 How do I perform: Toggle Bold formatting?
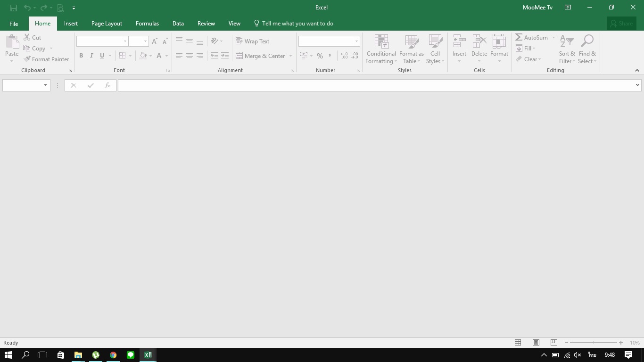click(81, 56)
